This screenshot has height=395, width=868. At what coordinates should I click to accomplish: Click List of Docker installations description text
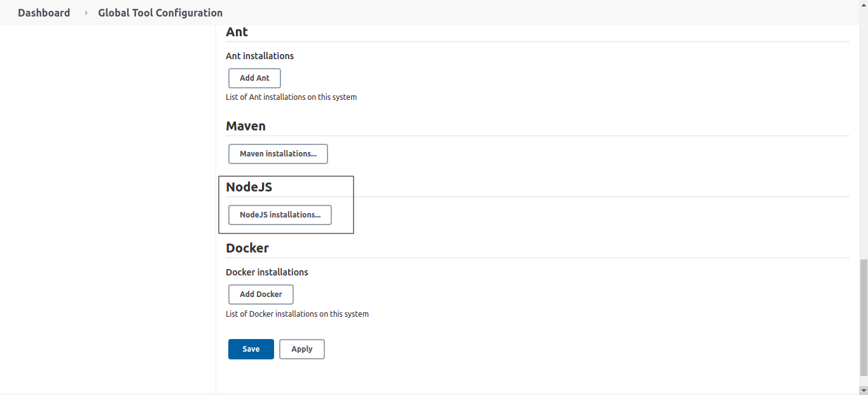297,314
